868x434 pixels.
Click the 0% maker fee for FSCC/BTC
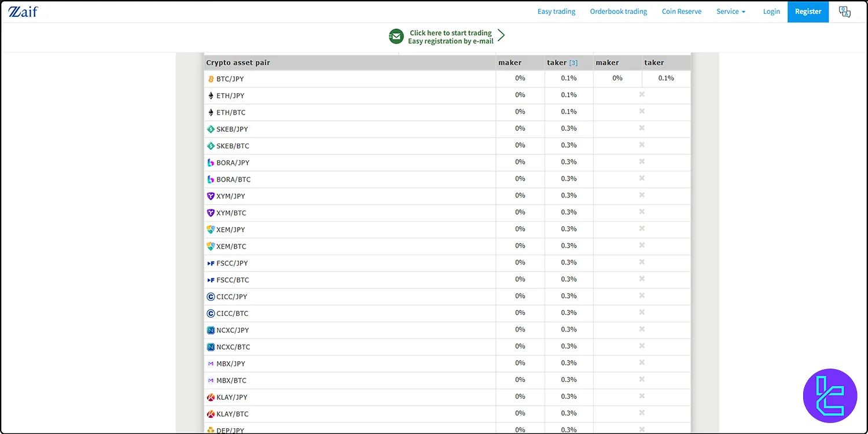coord(520,279)
